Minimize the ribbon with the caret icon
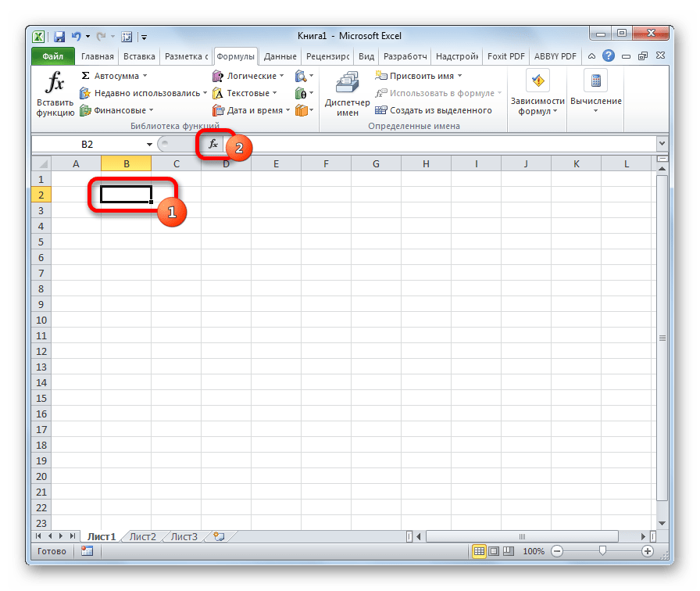Viewport: 700px width, 591px height. click(591, 56)
